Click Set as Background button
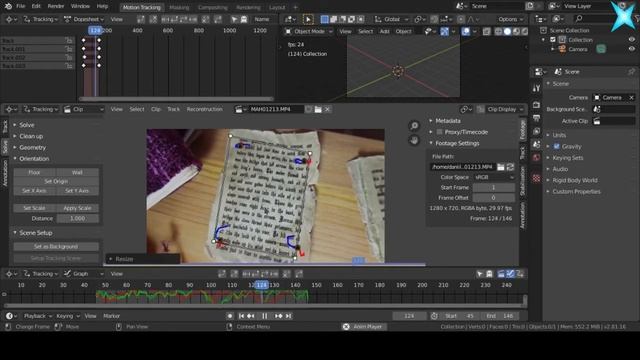Screen dimensions: 640x360 tap(56, 247)
